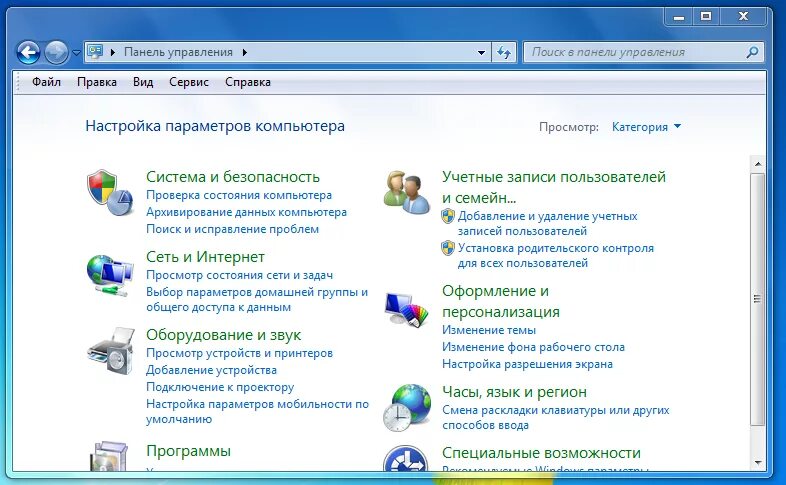Open Программы category
Viewport: 786px width, 485px height.
pyautogui.click(x=188, y=451)
